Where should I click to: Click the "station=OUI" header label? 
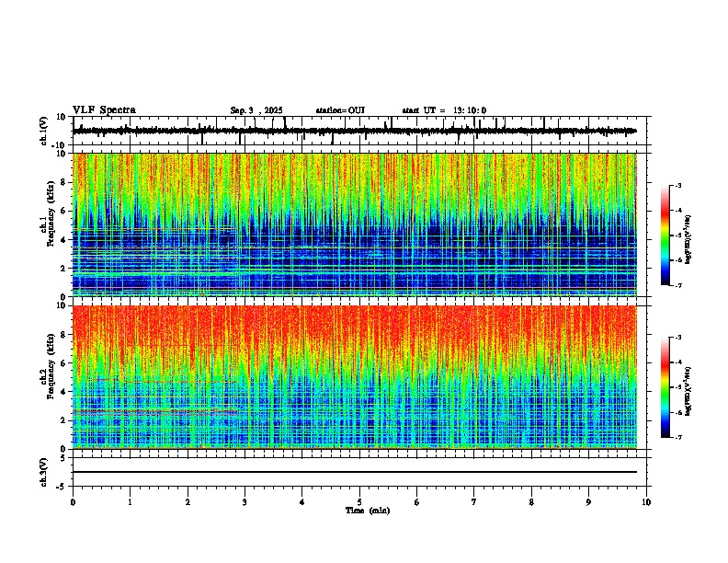pyautogui.click(x=340, y=110)
